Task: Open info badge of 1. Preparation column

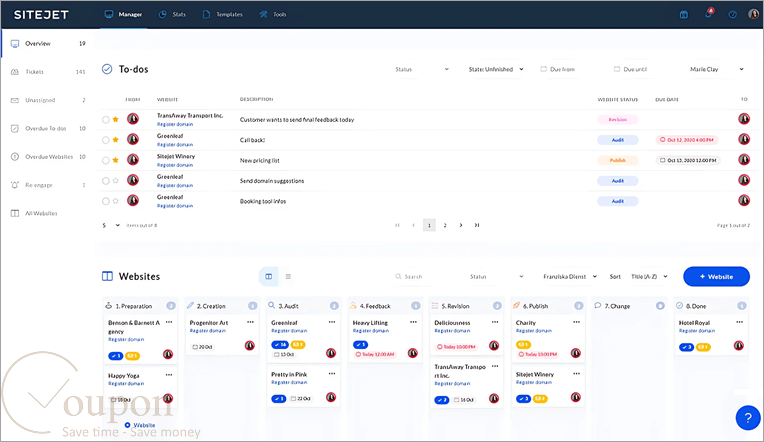Action: point(171,306)
